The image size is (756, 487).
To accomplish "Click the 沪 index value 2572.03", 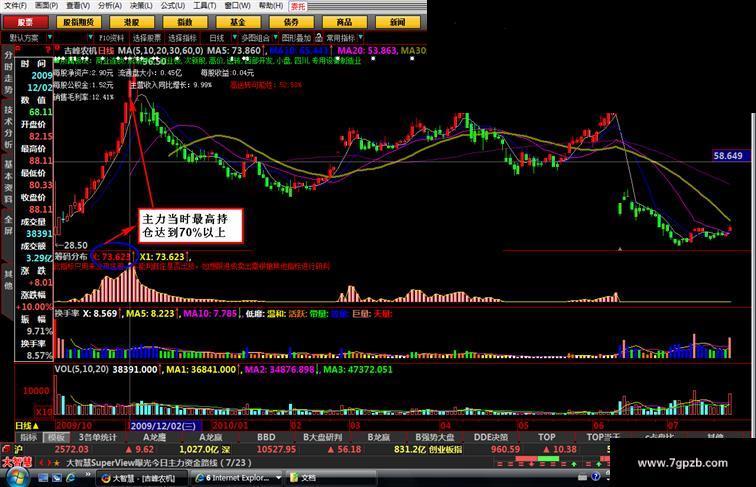I will pyautogui.click(x=71, y=449).
